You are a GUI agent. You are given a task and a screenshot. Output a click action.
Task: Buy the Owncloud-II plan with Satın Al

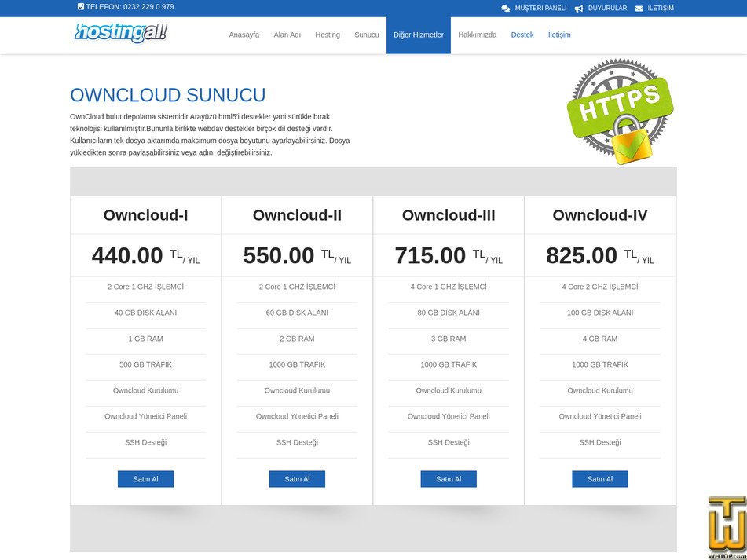(297, 479)
